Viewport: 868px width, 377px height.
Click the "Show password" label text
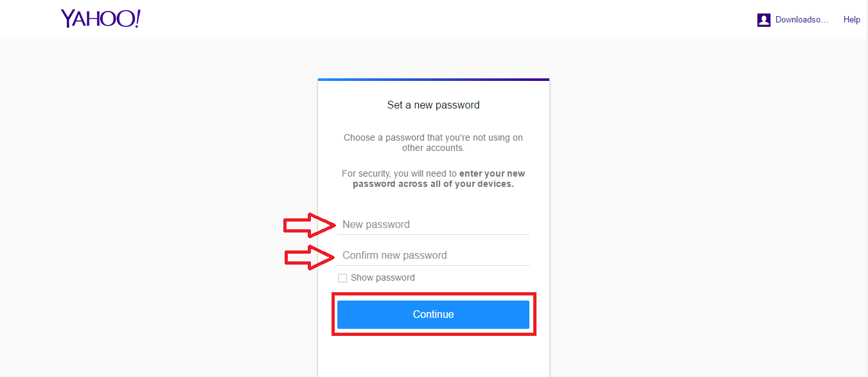[383, 278]
